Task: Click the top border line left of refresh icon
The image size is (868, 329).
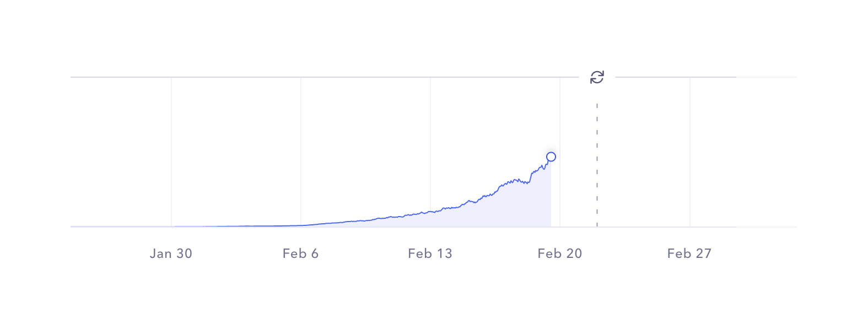Action: 331,77
